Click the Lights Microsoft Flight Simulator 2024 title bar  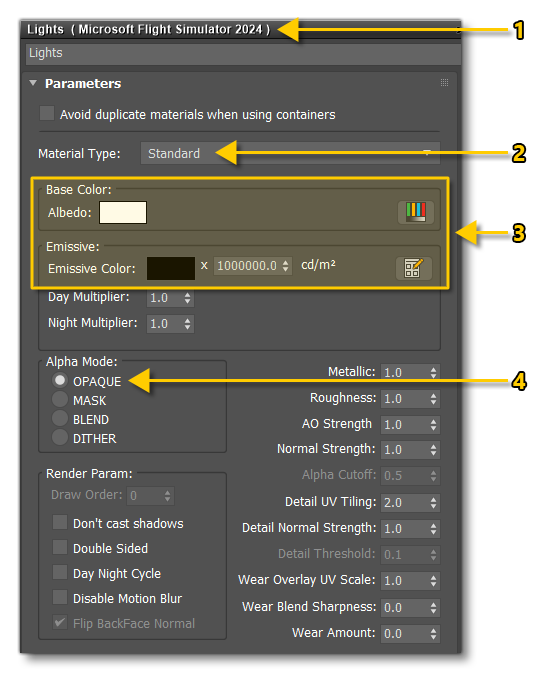coord(240,29)
